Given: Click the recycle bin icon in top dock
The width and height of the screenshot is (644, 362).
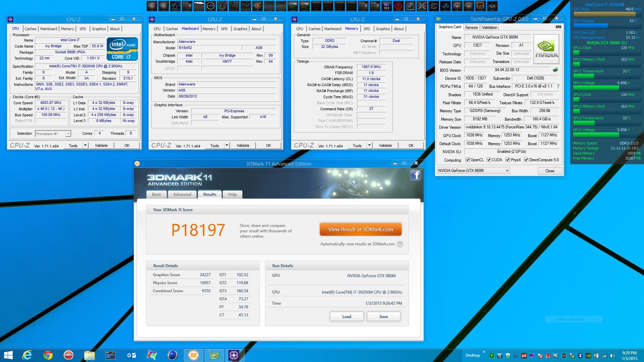Looking at the screenshot, I should 492,6.
